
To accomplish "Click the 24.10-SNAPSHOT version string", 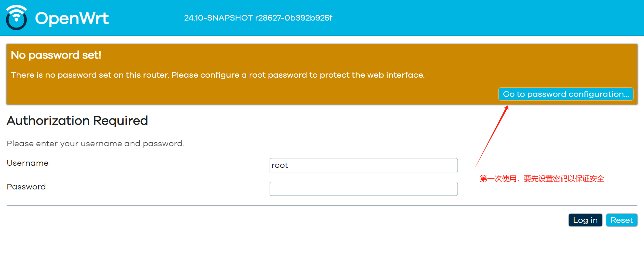I will (x=258, y=18).
